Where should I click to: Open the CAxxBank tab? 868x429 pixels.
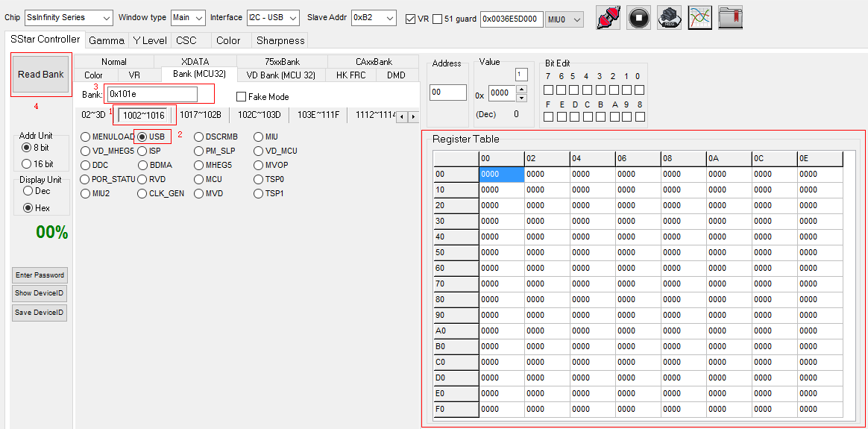click(374, 61)
